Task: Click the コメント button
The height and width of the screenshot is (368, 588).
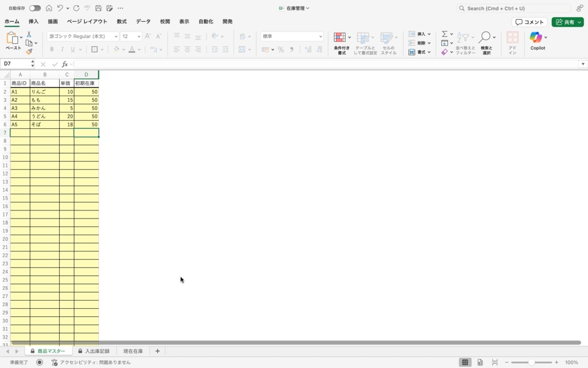Action: pos(529,22)
